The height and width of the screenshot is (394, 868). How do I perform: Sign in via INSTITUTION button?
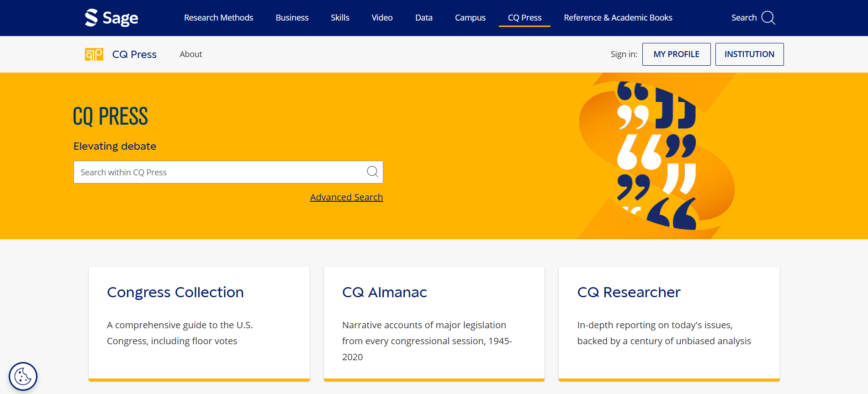[749, 54]
